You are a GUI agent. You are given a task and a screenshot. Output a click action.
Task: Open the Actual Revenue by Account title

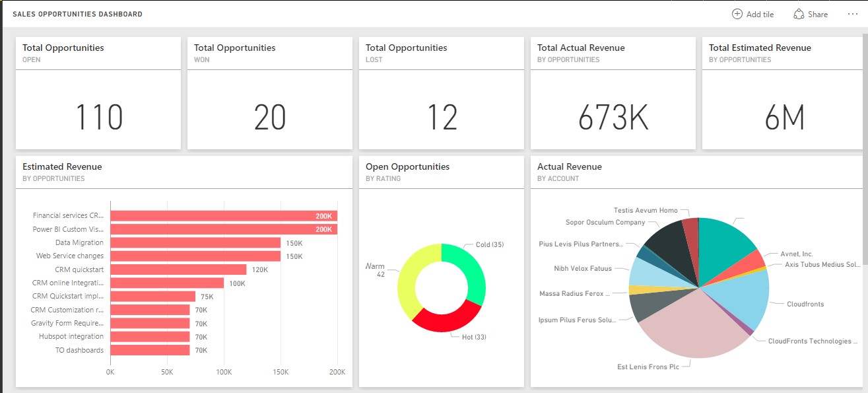pyautogui.click(x=569, y=167)
